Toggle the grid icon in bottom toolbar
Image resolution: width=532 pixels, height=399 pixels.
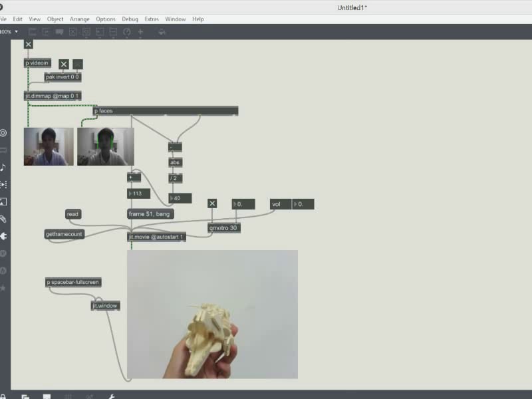coord(68,396)
